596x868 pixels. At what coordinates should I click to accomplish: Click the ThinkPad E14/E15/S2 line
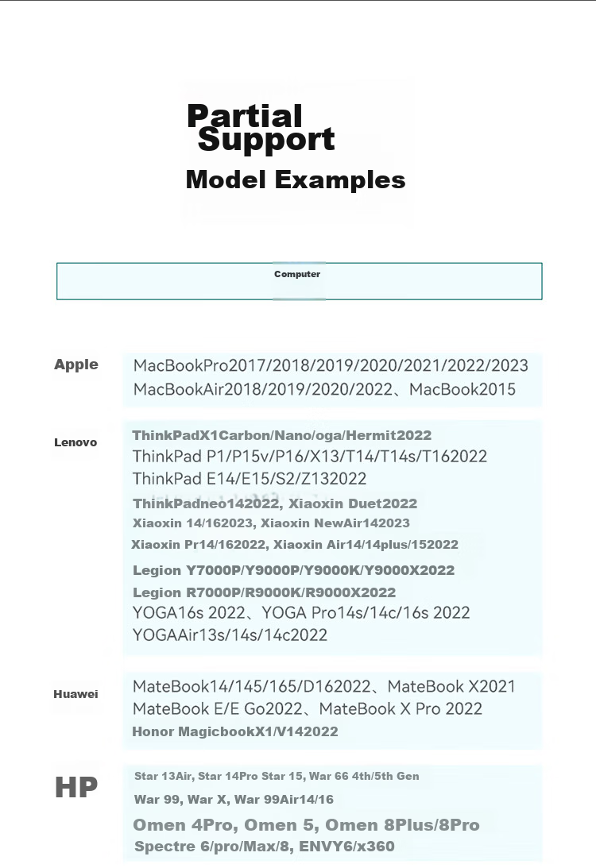pyautogui.click(x=250, y=478)
